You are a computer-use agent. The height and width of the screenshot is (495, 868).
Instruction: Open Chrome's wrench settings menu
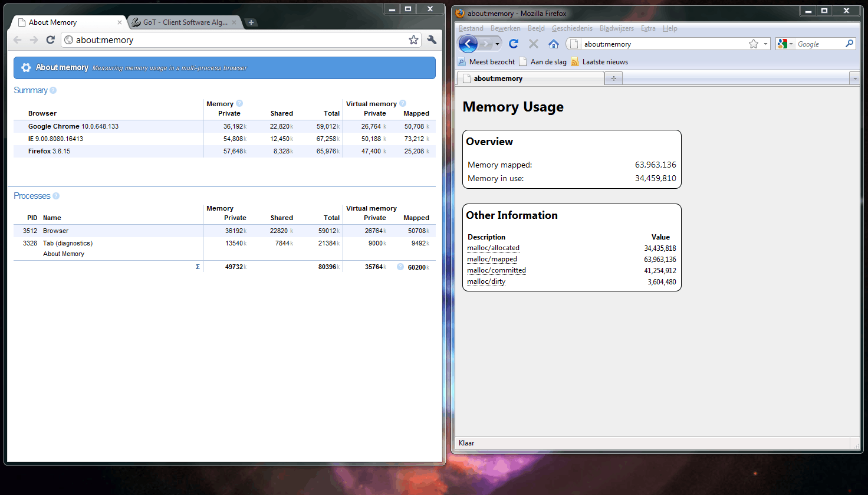point(432,40)
